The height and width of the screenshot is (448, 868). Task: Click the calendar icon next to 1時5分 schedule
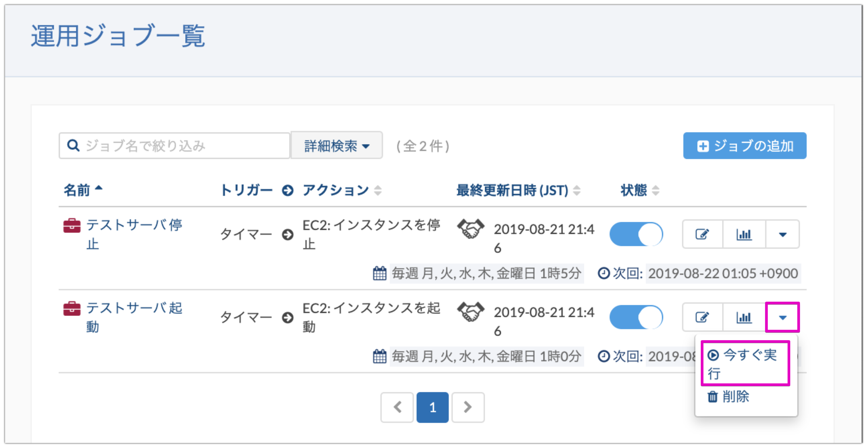pyautogui.click(x=380, y=273)
